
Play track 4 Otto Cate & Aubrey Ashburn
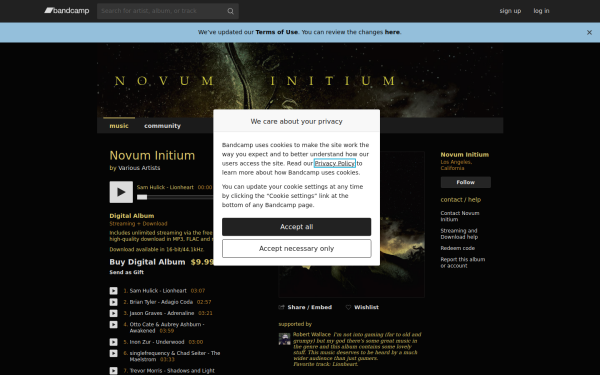pos(114,324)
